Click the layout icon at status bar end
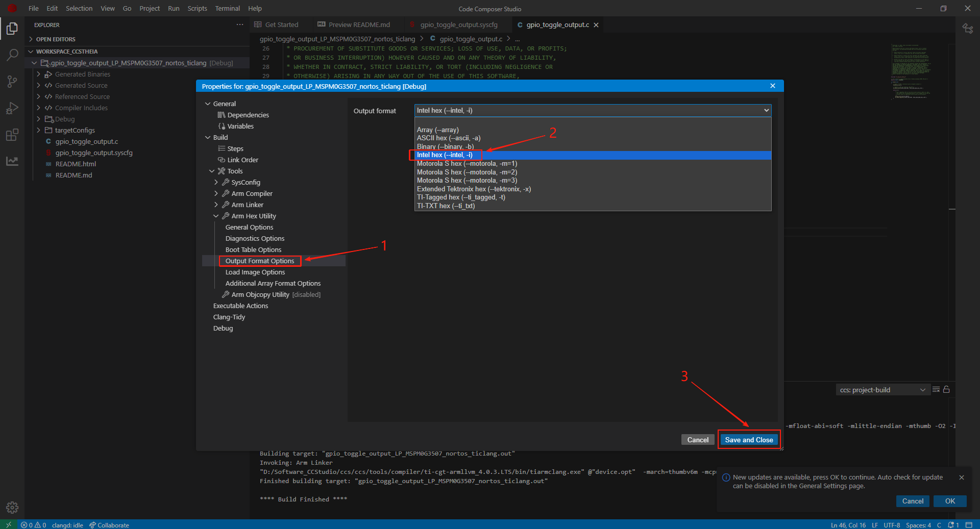The height and width of the screenshot is (529, 980). [x=969, y=525]
